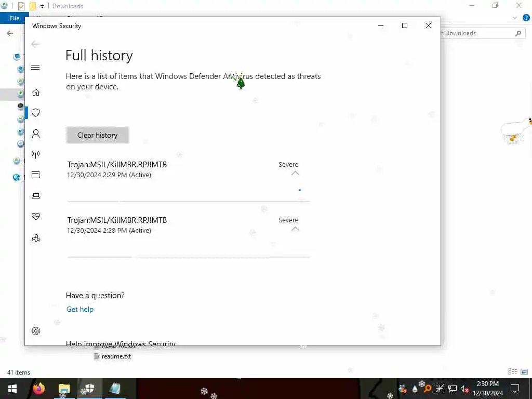Open Family options people icon
This screenshot has height=399, width=532.
tap(36, 238)
